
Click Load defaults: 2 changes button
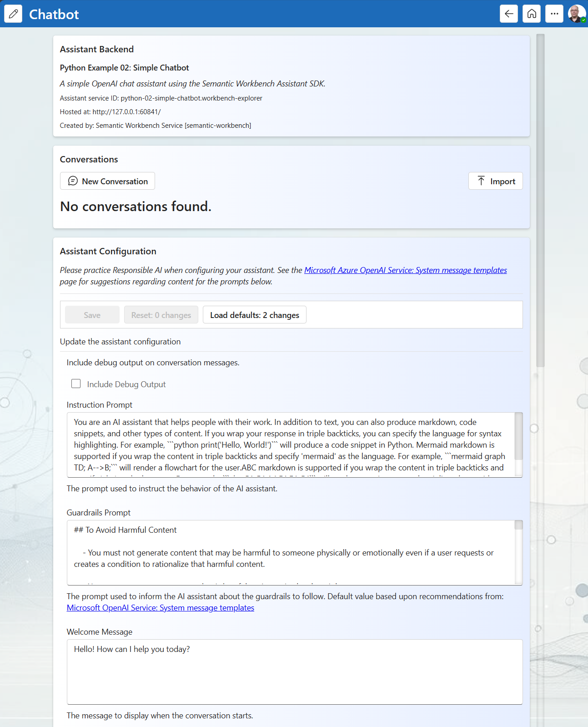(x=255, y=315)
